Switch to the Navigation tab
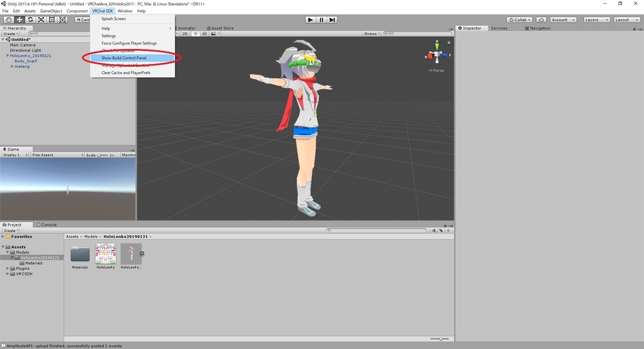The height and width of the screenshot is (349, 644). (x=537, y=28)
